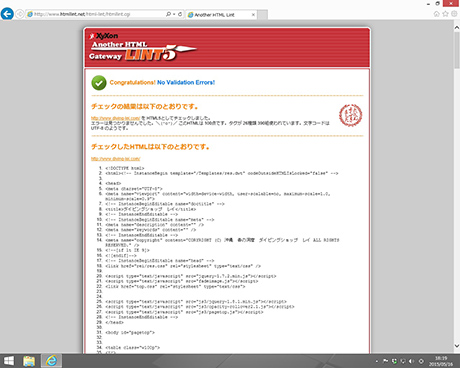Open the checked URL link in the results paragraph
This screenshot has height=368, width=460.
click(115, 118)
